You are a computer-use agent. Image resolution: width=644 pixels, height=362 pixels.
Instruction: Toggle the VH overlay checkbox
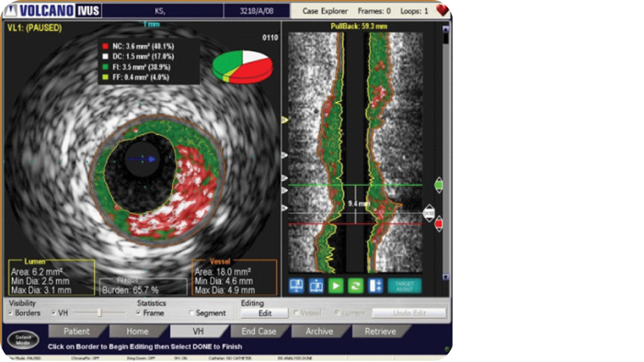(53, 312)
